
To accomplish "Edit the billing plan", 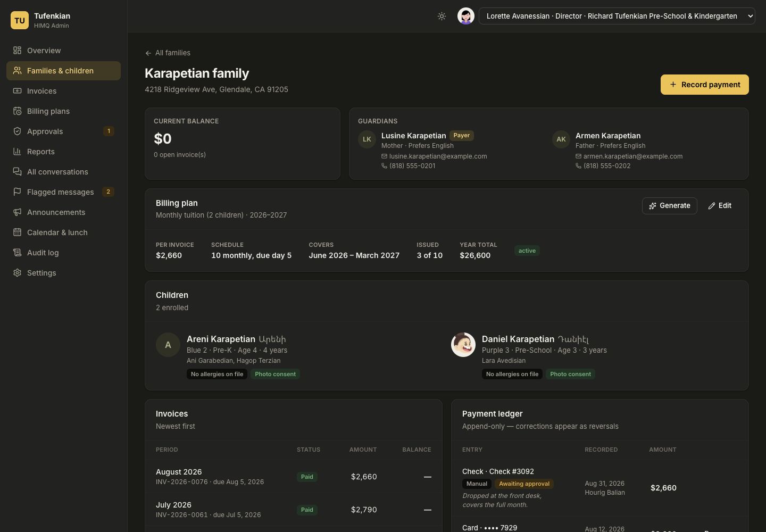I will tap(720, 206).
